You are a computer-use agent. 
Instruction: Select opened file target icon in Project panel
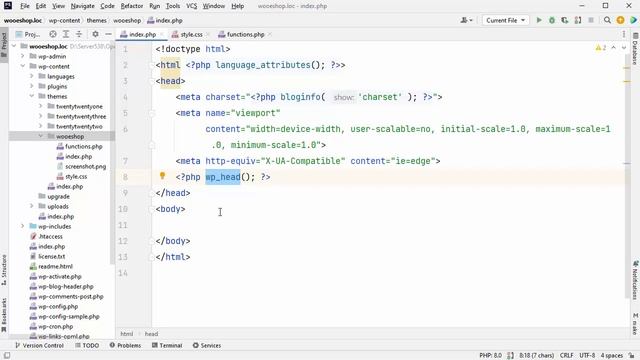53,34
